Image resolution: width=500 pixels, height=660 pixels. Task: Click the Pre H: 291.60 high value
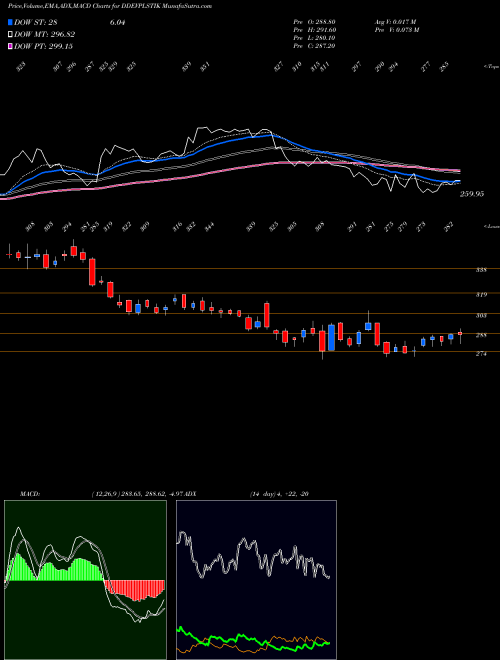(315, 30)
